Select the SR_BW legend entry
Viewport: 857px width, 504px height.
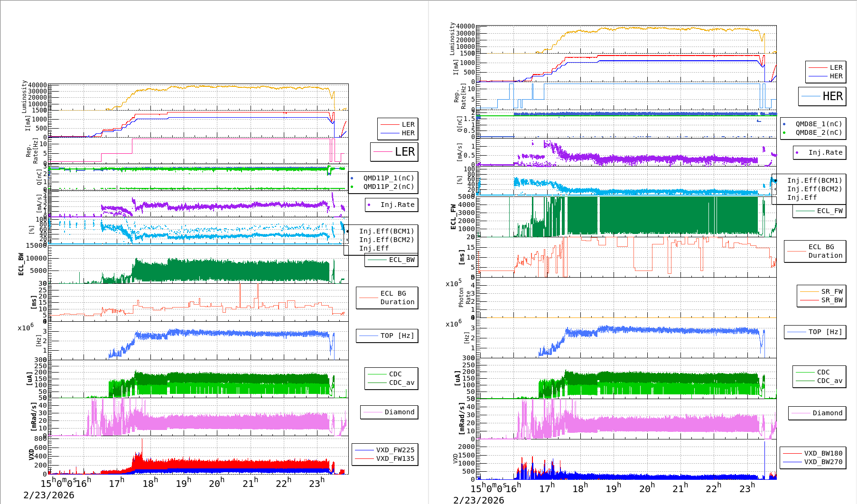click(x=831, y=300)
